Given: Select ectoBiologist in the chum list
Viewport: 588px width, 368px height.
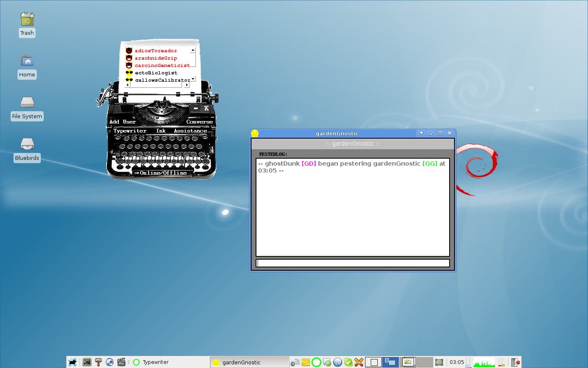Looking at the screenshot, I should tap(156, 73).
